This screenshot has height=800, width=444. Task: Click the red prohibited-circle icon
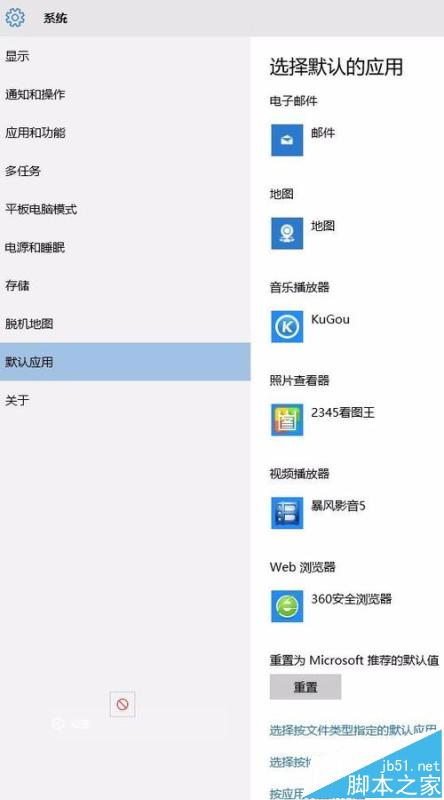(x=122, y=705)
